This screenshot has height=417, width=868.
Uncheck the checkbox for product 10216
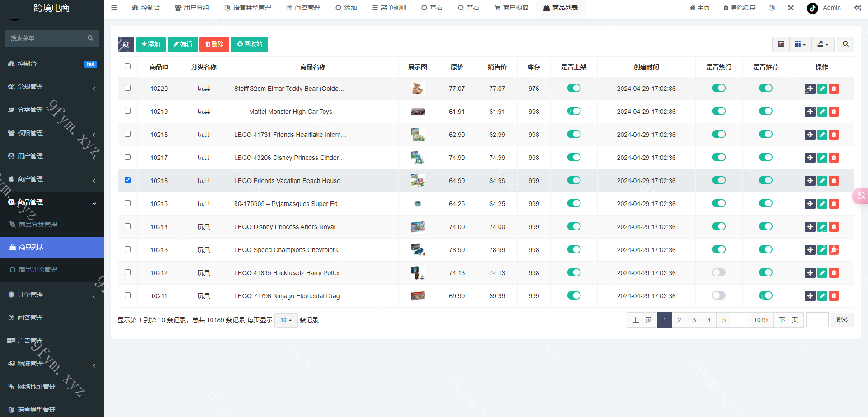tap(127, 180)
